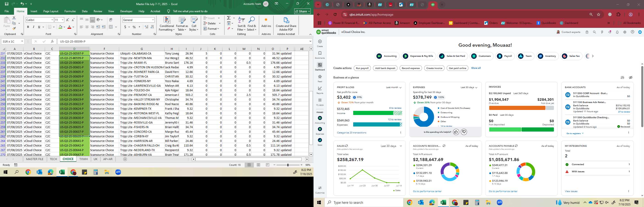Reload the QuickBooks page in Chrome
This screenshot has height=207, width=644.
[x=335, y=14]
